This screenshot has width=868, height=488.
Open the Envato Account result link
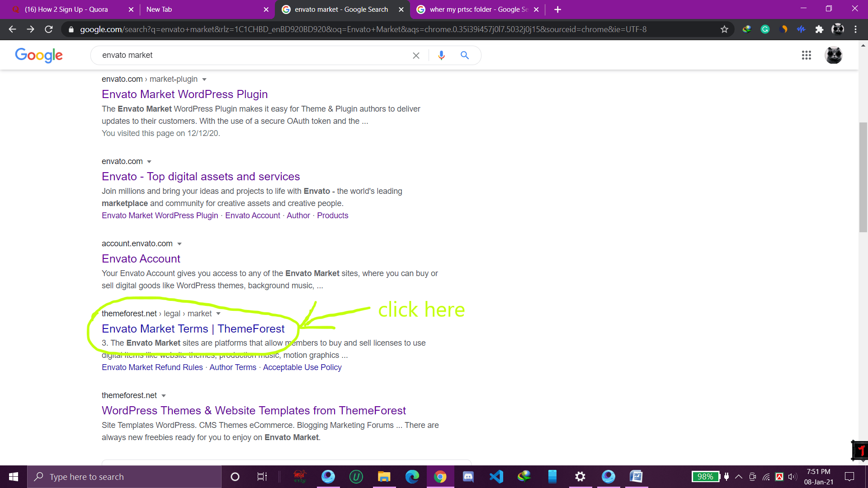click(x=141, y=258)
